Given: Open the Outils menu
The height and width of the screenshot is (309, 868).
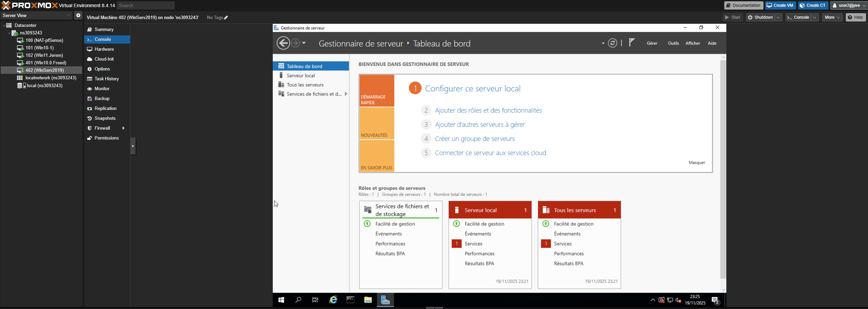Looking at the screenshot, I should (673, 43).
